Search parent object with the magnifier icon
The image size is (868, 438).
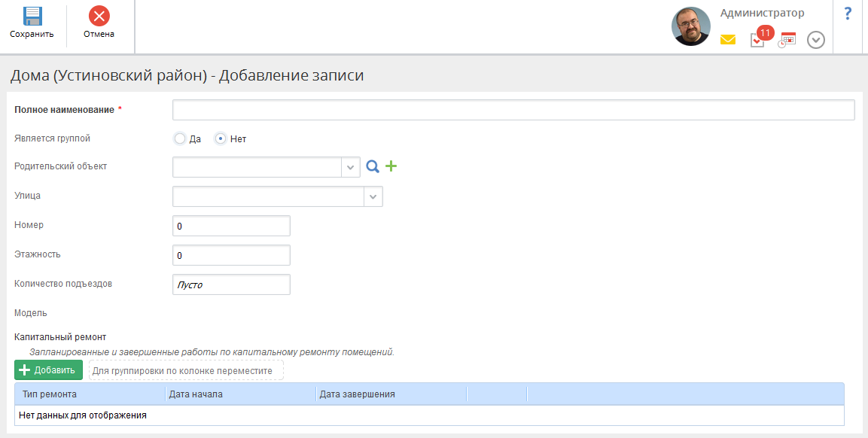(373, 166)
